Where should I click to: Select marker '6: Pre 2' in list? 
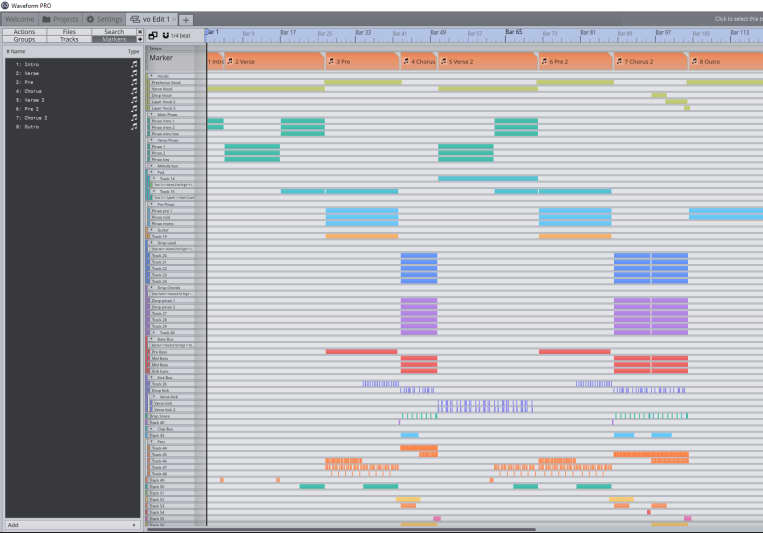point(72,109)
